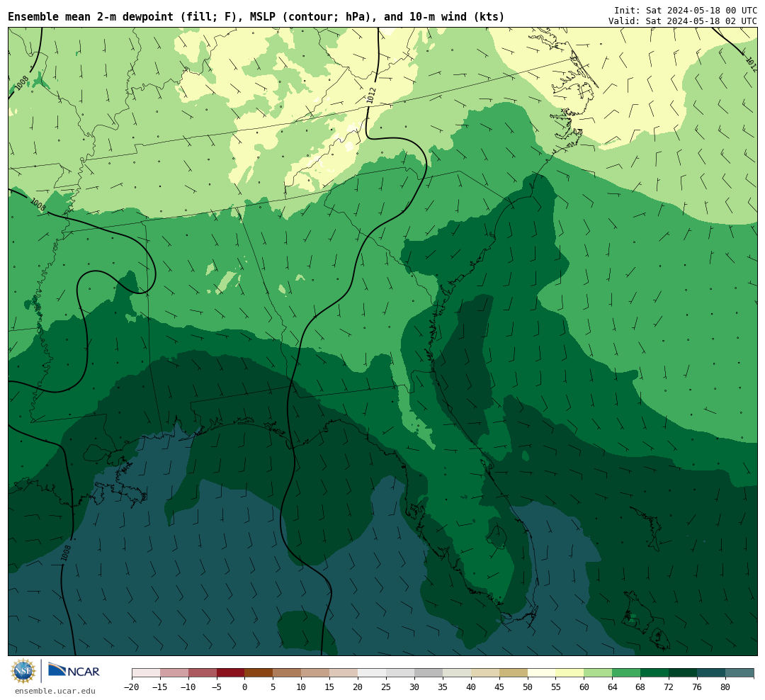The image size is (765, 700).
Task: Click the '72' colorbar tick label
Action: click(669, 687)
